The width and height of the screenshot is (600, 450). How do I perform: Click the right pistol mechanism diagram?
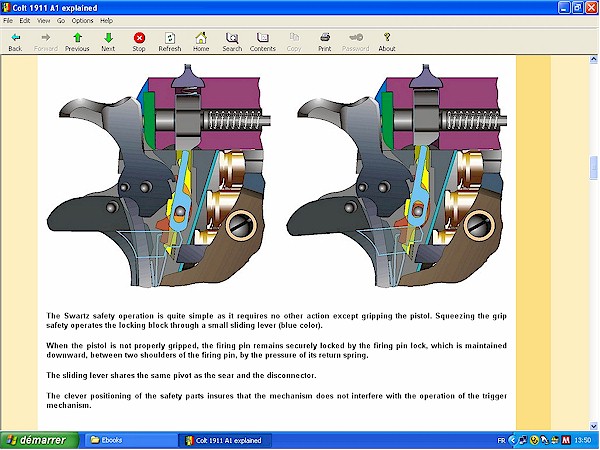397,175
